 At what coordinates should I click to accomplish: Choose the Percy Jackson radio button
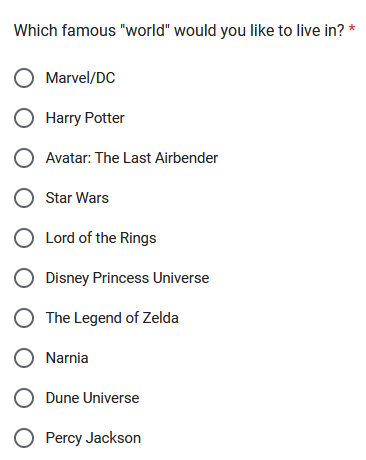[x=24, y=438]
